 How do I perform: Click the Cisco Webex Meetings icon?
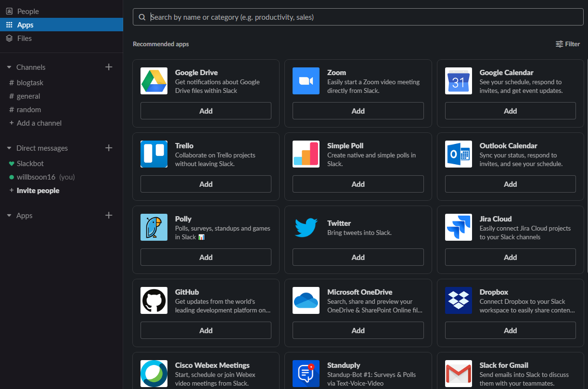point(154,374)
